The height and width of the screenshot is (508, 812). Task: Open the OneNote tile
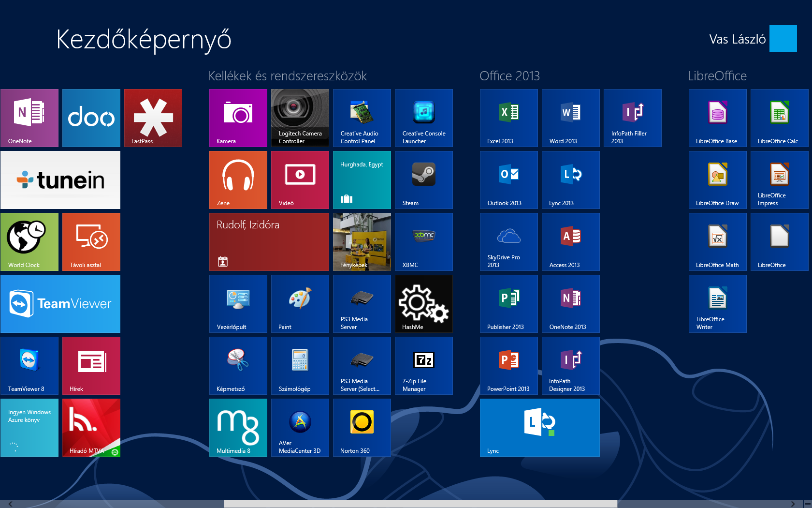pyautogui.click(x=29, y=118)
